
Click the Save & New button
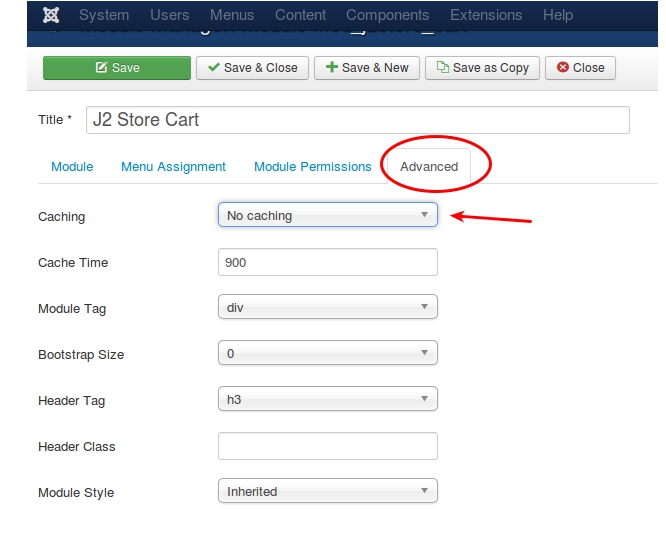[367, 68]
